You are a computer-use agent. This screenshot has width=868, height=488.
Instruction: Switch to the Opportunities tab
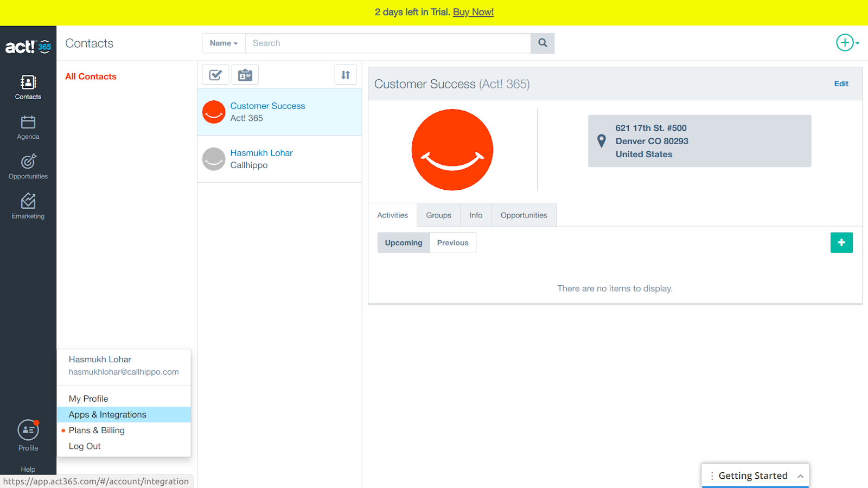pyautogui.click(x=524, y=215)
